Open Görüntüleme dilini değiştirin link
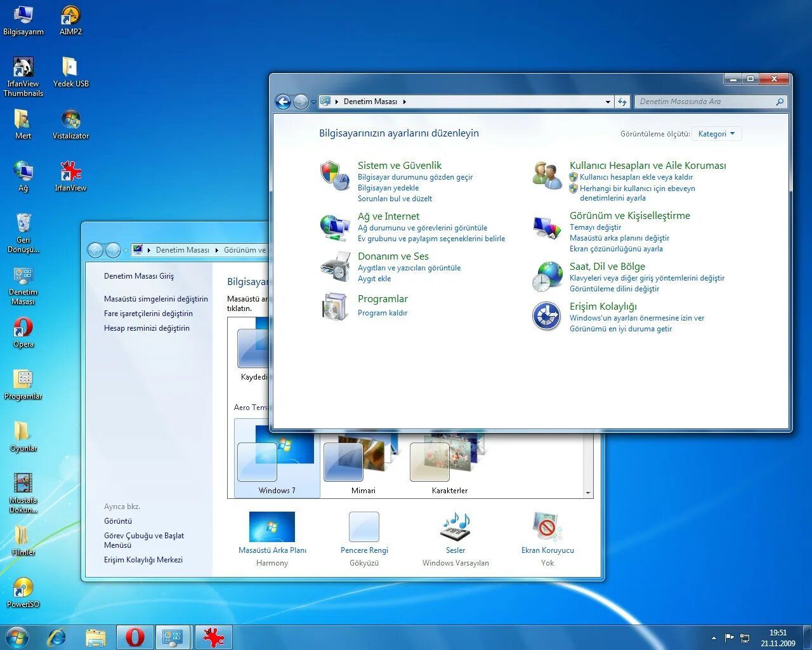Image resolution: width=812 pixels, height=650 pixels. [614, 289]
